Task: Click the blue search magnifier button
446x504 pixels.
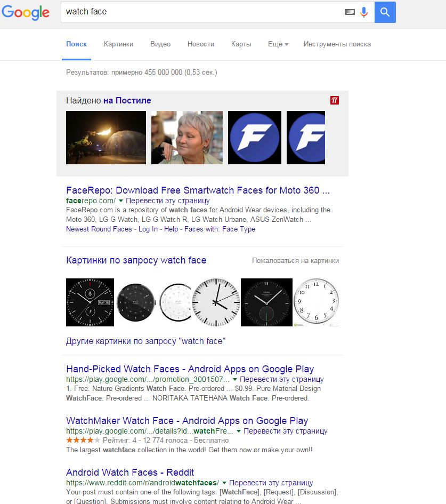Action: (385, 12)
